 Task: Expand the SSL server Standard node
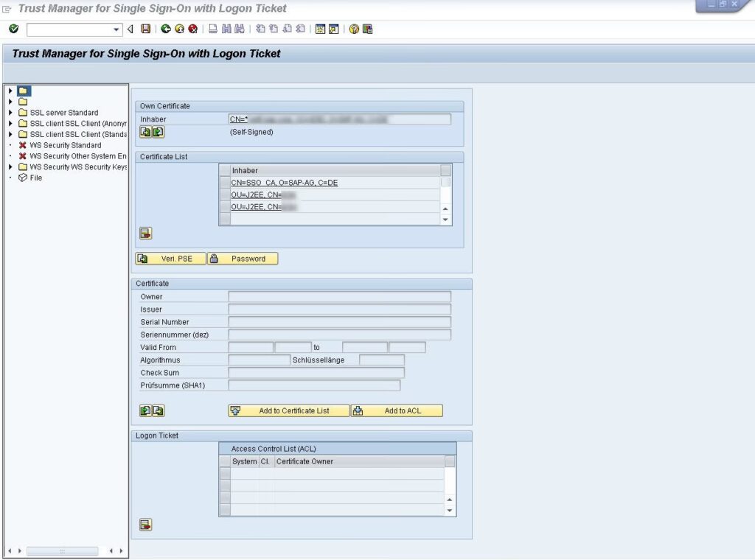coord(10,112)
